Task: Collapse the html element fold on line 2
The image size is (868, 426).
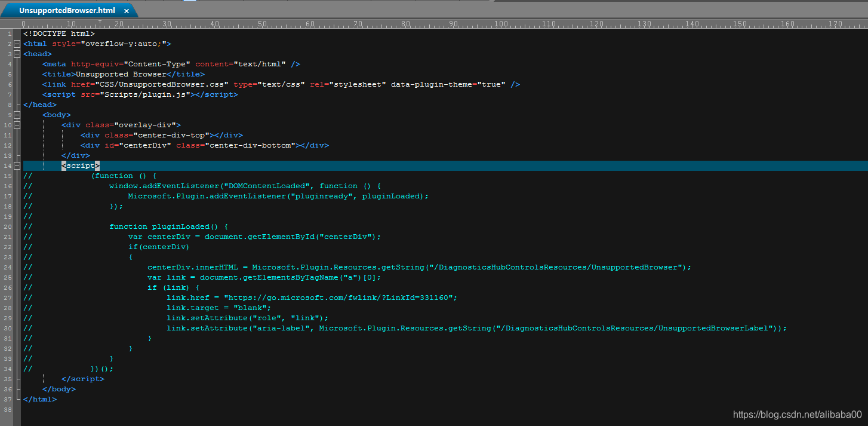Action: pyautogui.click(x=17, y=44)
